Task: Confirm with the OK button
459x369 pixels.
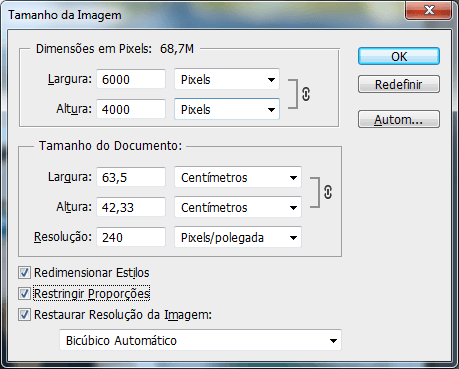Action: click(399, 56)
